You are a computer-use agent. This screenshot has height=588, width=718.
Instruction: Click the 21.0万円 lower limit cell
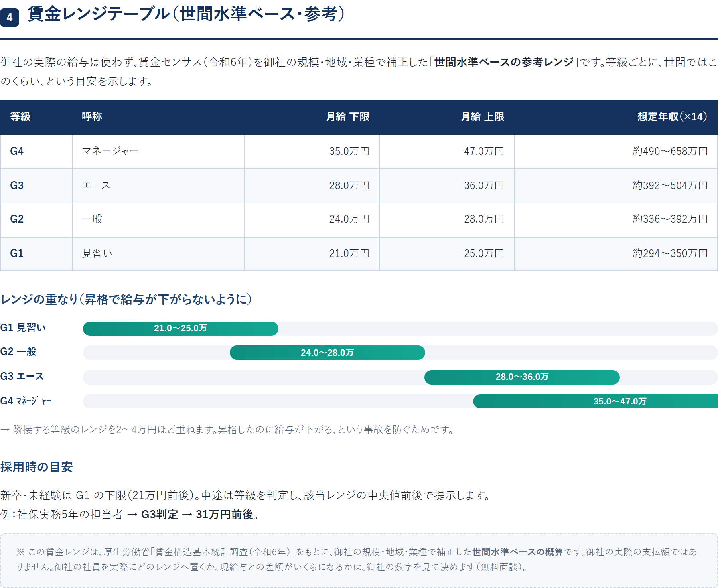(x=312, y=254)
